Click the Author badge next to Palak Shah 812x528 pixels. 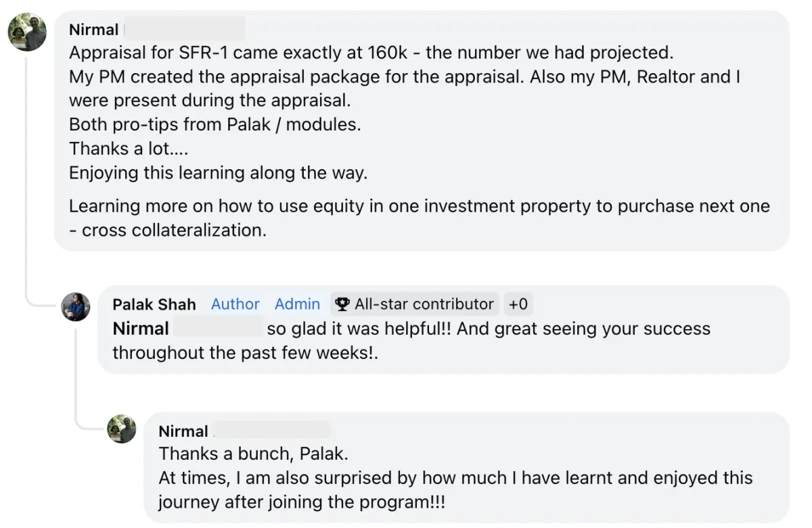point(235,304)
